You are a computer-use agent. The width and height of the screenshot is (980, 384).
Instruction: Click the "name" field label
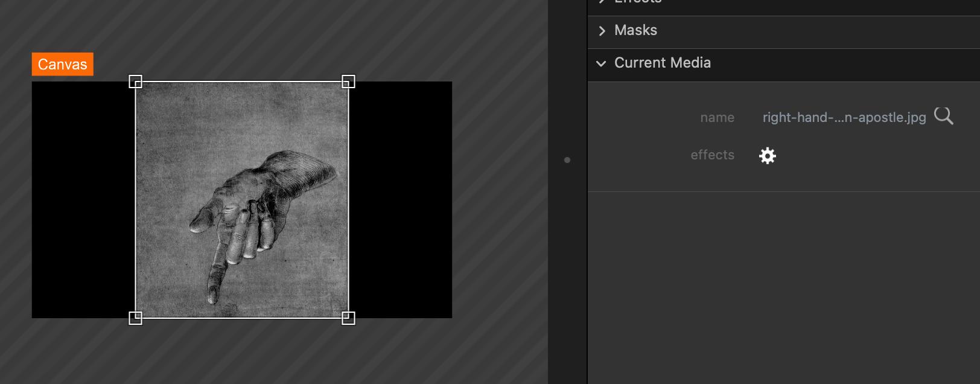coord(717,118)
